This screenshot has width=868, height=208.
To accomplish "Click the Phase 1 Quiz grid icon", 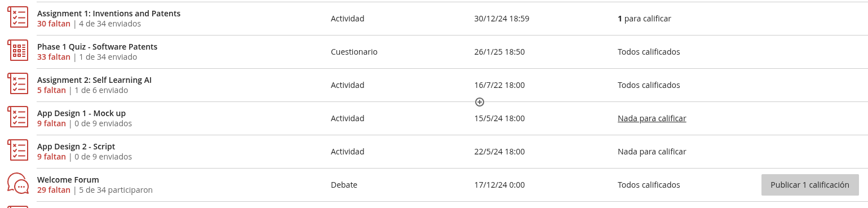I will tap(18, 50).
